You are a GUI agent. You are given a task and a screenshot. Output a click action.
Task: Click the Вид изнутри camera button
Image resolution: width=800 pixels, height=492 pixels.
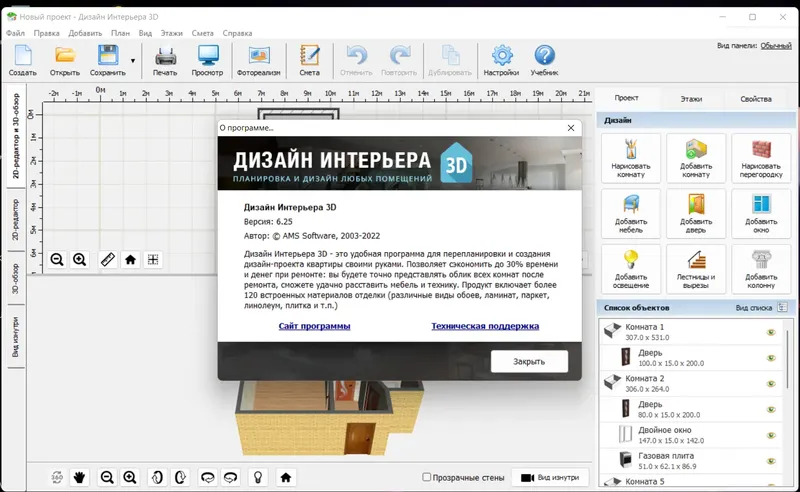click(550, 478)
